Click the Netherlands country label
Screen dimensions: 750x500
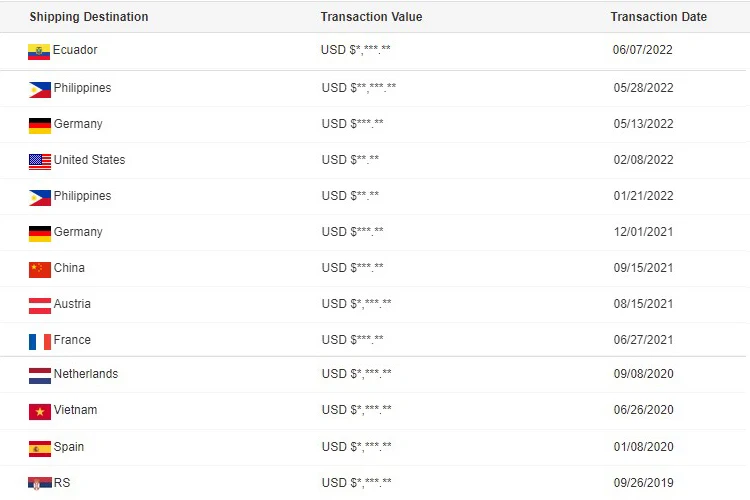click(86, 374)
